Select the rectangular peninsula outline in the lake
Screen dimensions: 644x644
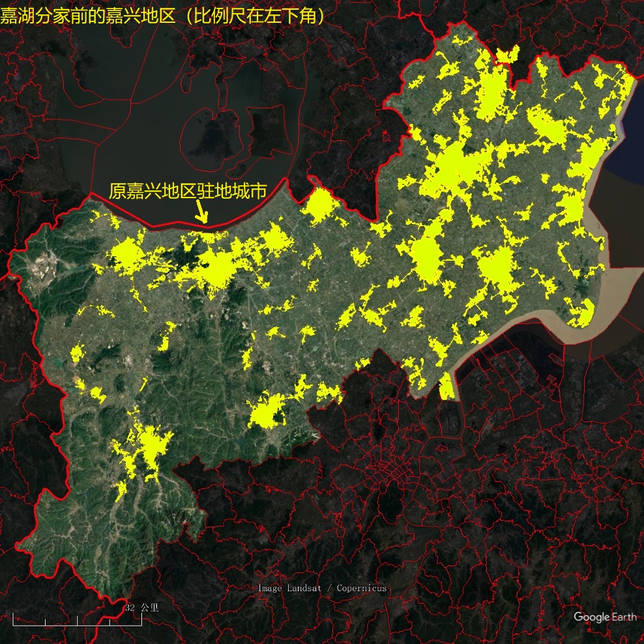click(x=269, y=130)
